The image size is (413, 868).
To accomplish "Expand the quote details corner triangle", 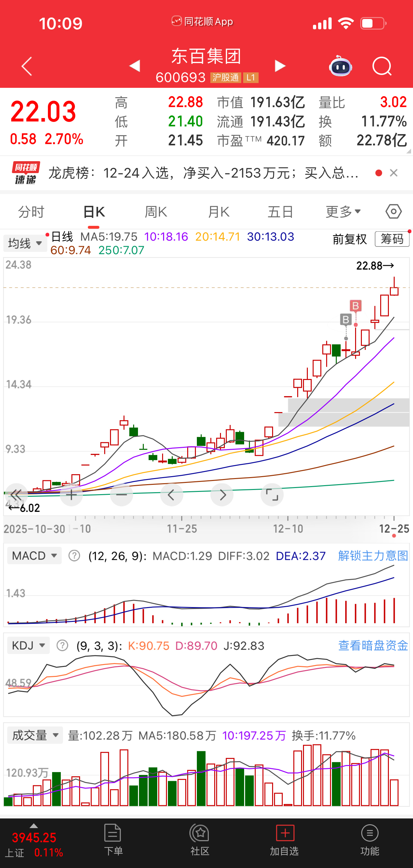I will (x=409, y=151).
